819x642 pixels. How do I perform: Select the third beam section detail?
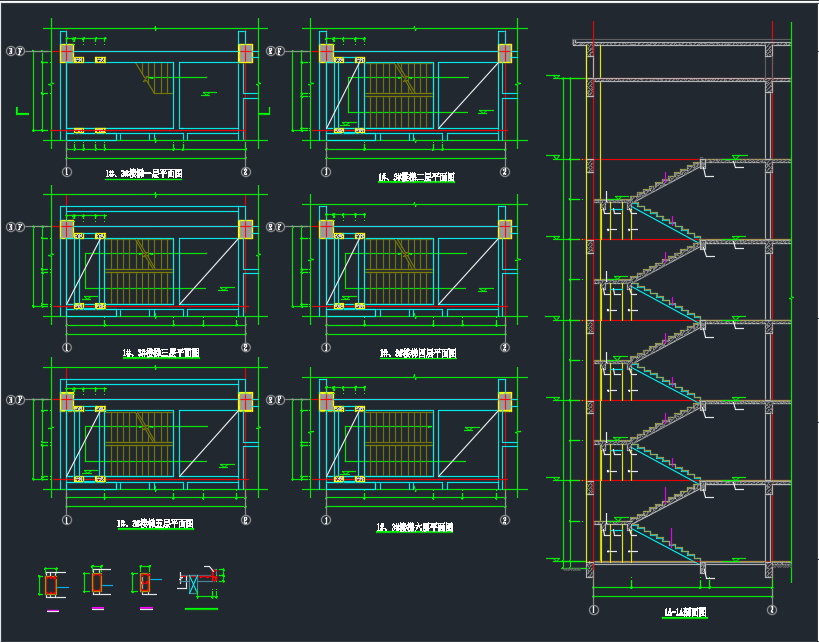tap(145, 582)
